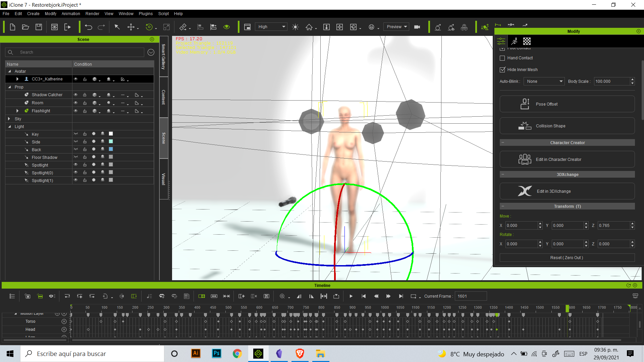The image size is (644, 362).
Task: Toggle Hand Contact checkbox
Action: [502, 58]
